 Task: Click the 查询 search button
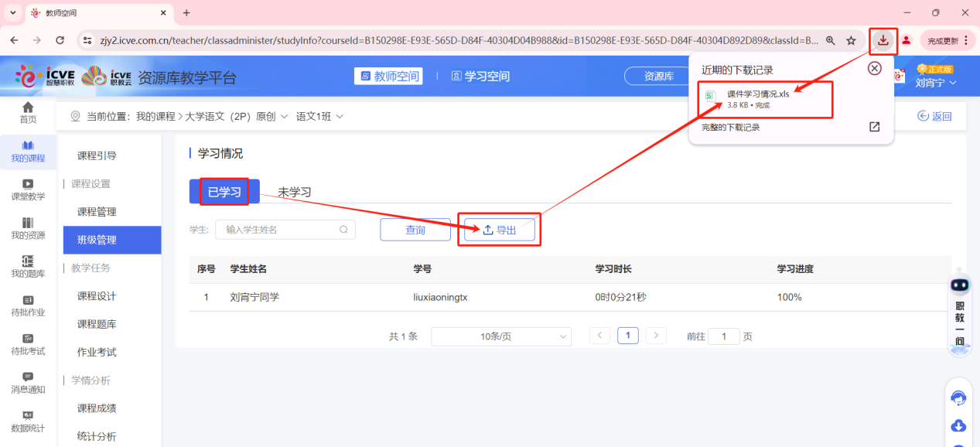click(x=415, y=230)
